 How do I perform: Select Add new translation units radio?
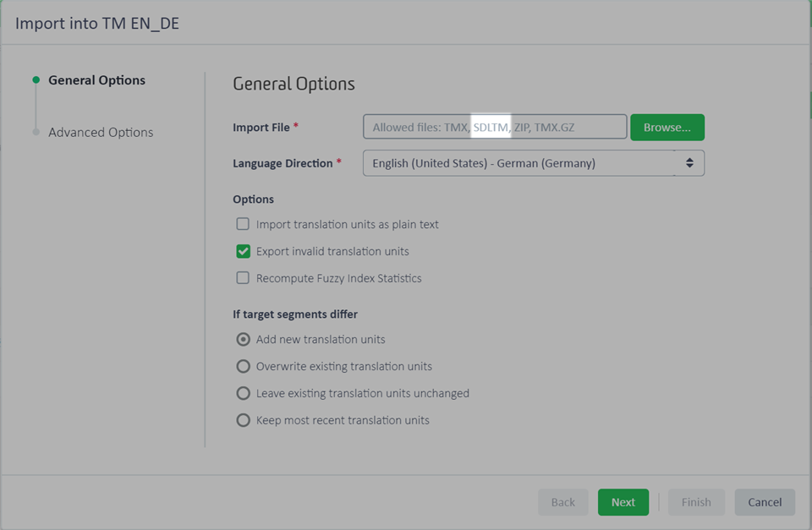[243, 340]
